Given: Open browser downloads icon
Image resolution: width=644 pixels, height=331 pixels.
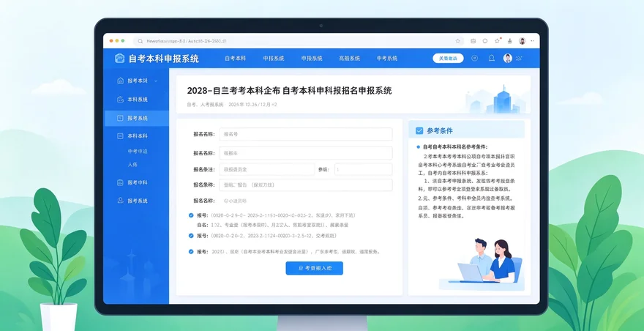Looking at the screenshot, I should 509,41.
